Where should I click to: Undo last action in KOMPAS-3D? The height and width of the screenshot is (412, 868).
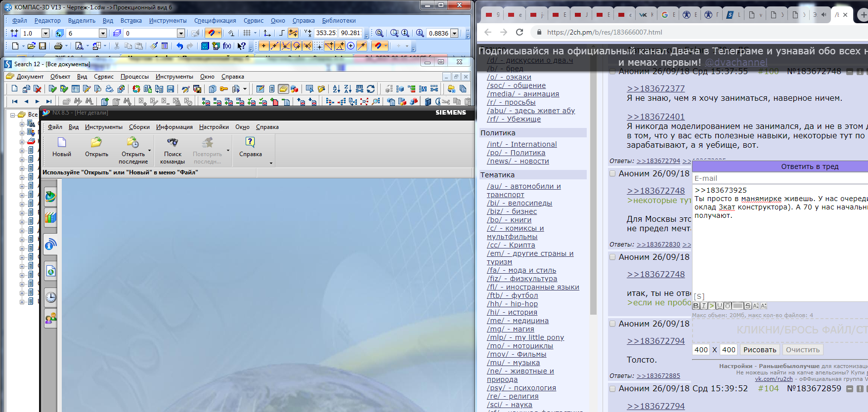[x=179, y=46]
